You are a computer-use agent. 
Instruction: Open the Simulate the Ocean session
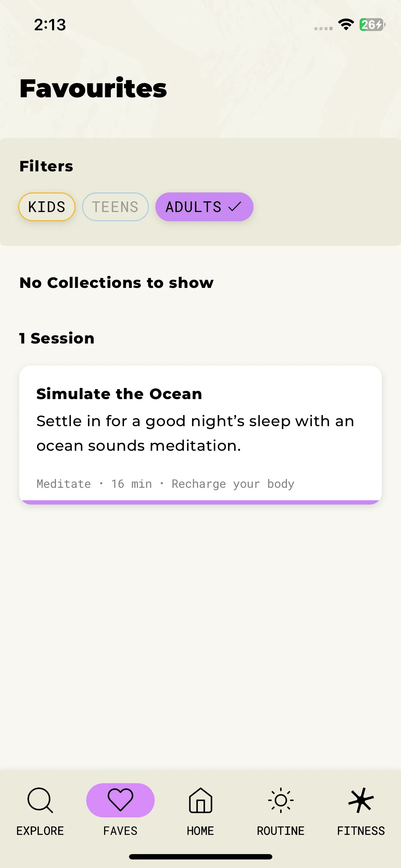point(200,435)
